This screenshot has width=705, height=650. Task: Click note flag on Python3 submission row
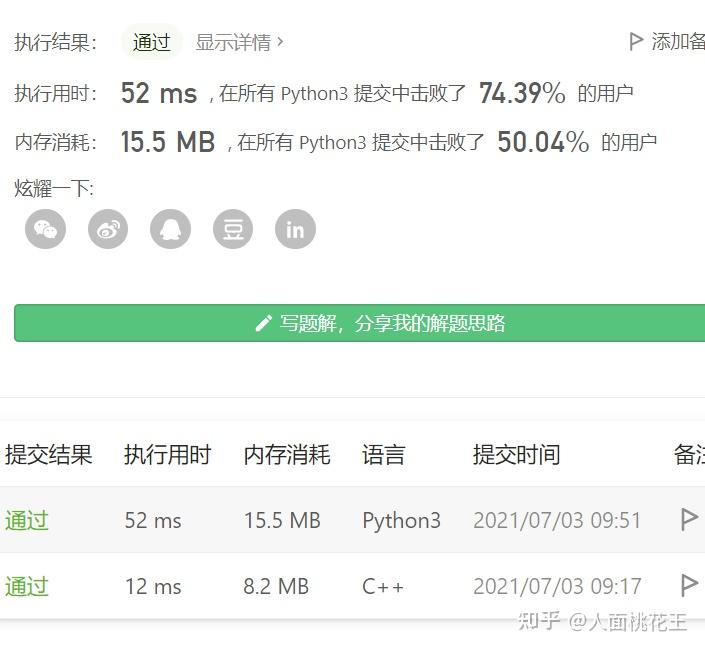coord(688,520)
